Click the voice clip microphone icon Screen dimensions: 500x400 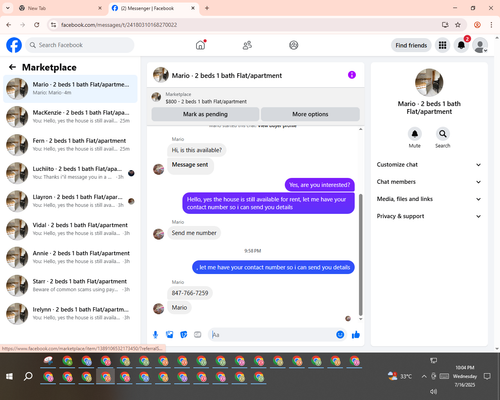click(155, 335)
